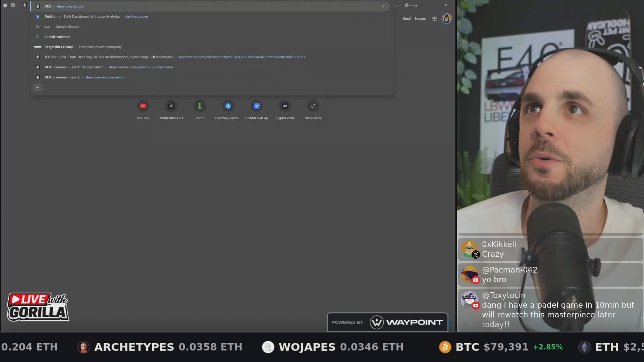Click the DEX Screener favicon beside the tab grid
This screenshot has height=362, width=644.
click(x=24, y=5)
